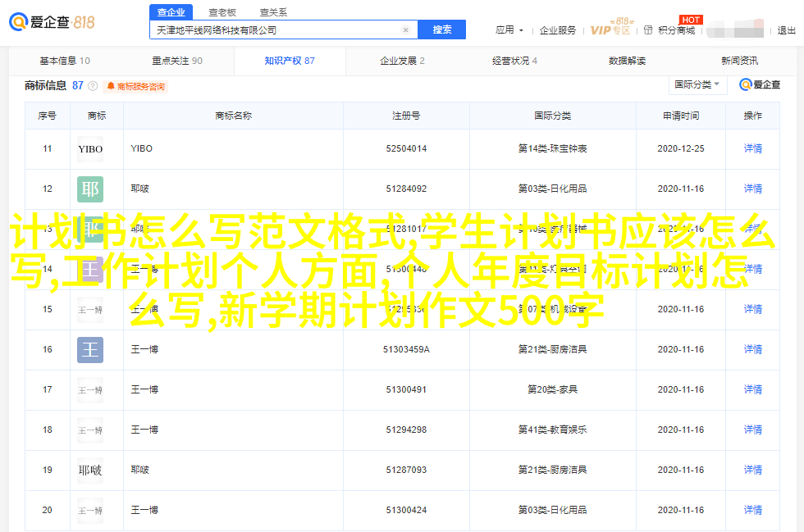Open 详情 link for row 20
The image size is (804, 532).
point(752,510)
